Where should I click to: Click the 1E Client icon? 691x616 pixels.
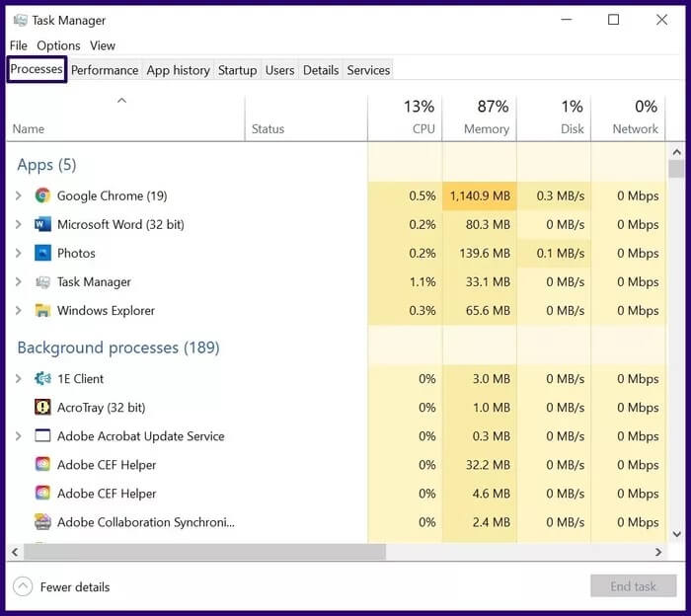coord(42,378)
